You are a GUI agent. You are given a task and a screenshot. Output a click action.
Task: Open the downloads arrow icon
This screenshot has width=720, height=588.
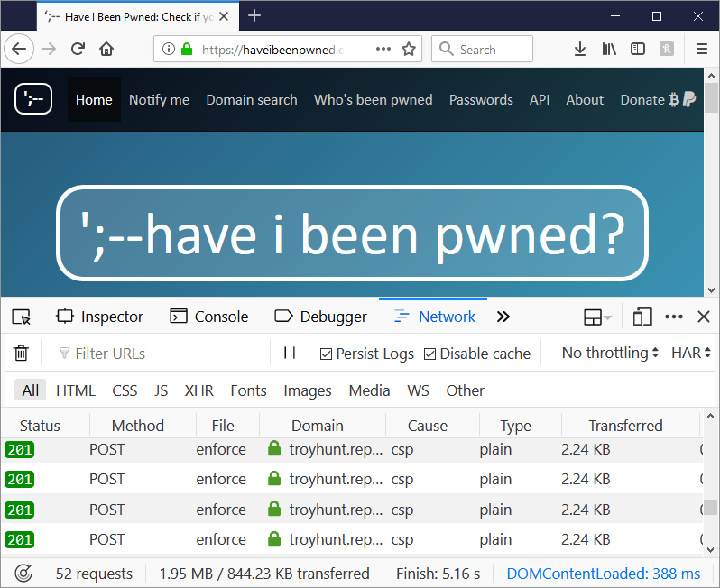point(580,49)
